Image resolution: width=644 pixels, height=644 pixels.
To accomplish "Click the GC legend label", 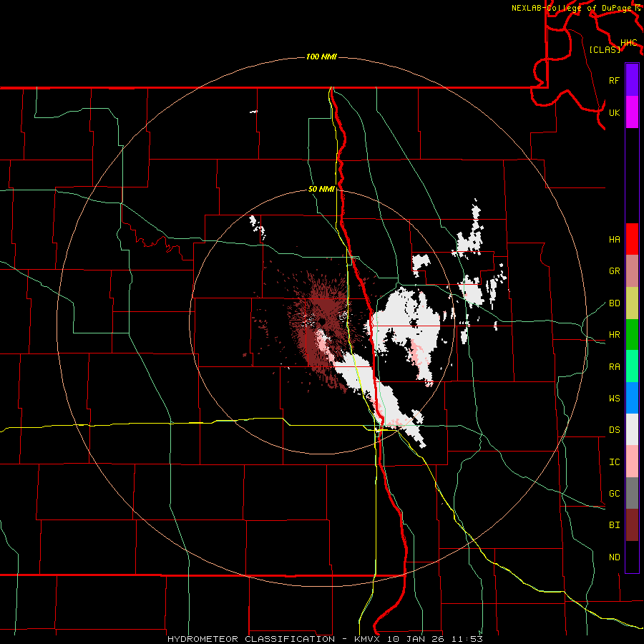I will coord(614,494).
